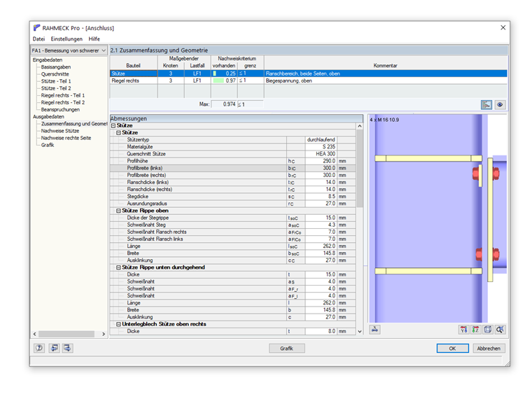
Task: Select Basisangaben in the navigator tree
Action: tap(56, 66)
